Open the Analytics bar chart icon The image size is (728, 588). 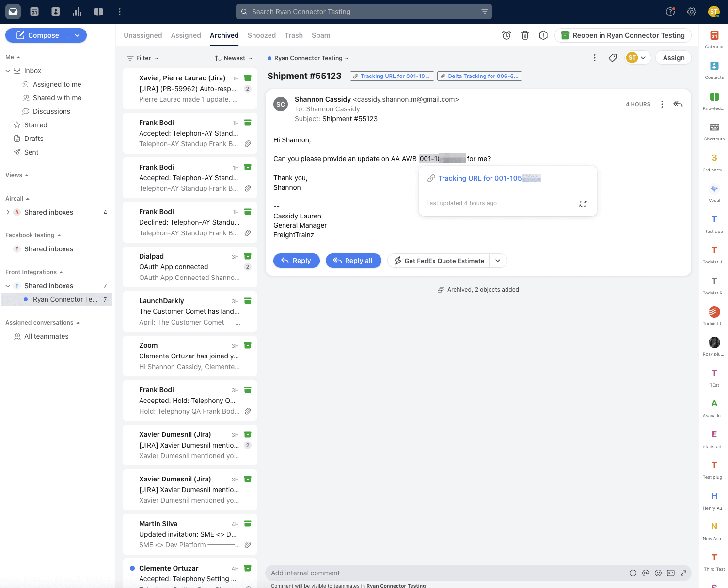pos(77,12)
